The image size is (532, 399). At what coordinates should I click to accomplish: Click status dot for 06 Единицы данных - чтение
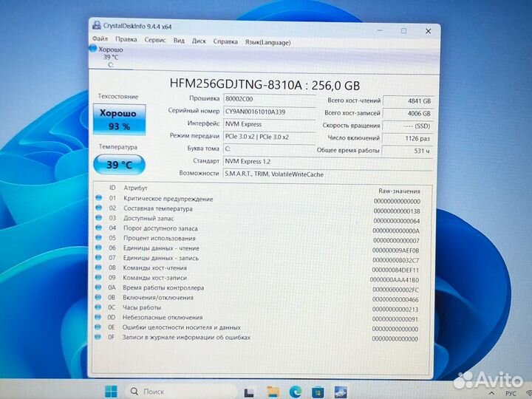pos(98,247)
